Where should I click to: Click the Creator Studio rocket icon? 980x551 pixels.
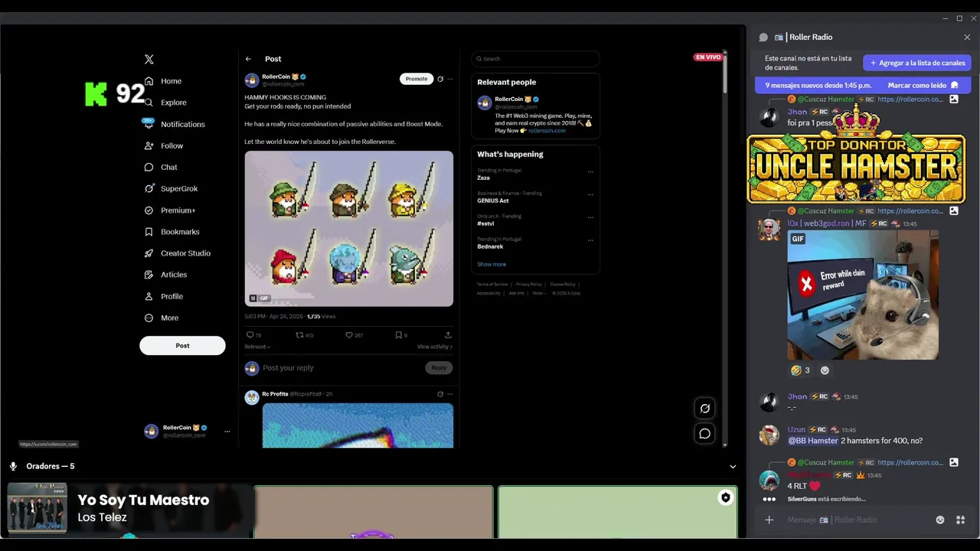(149, 253)
